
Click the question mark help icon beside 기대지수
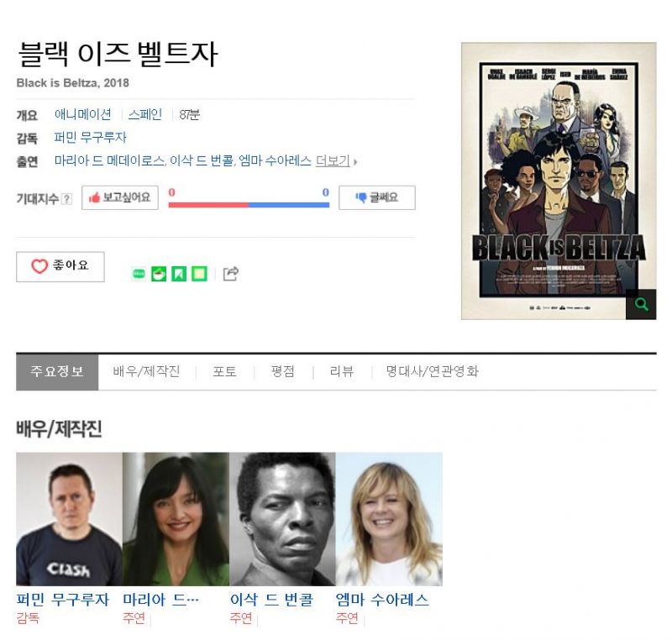tap(66, 199)
